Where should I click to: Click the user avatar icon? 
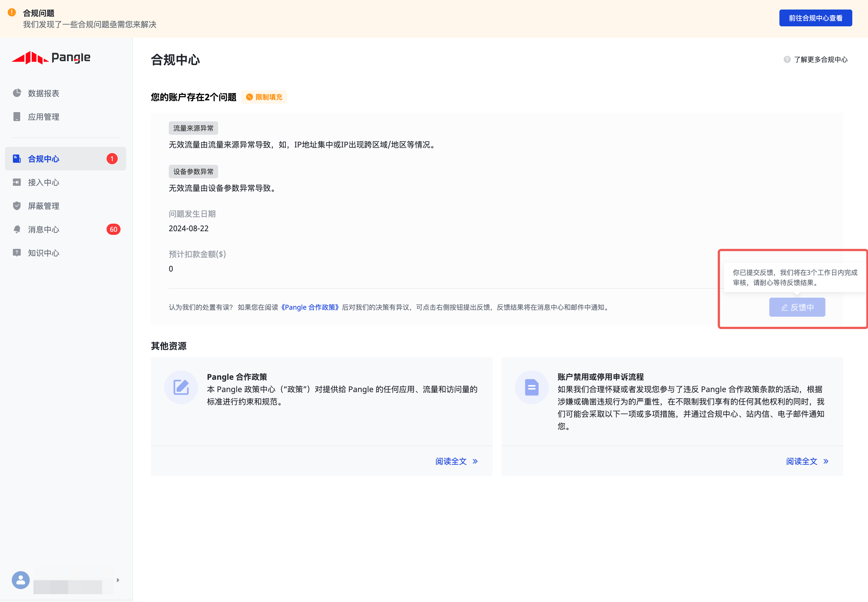21,580
